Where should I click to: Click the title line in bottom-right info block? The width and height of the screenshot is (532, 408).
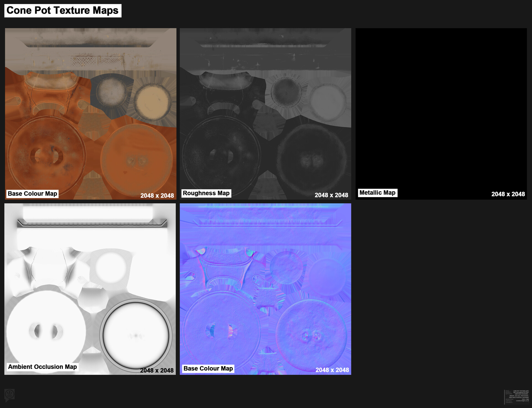point(521,391)
